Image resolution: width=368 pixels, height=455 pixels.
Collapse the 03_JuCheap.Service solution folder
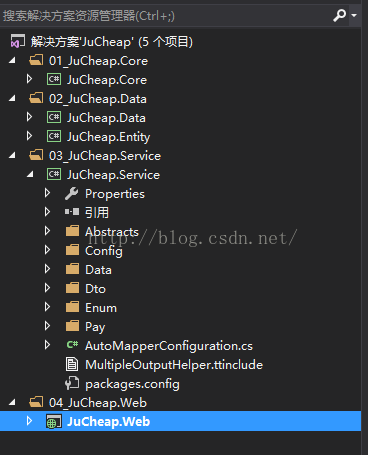(12, 155)
